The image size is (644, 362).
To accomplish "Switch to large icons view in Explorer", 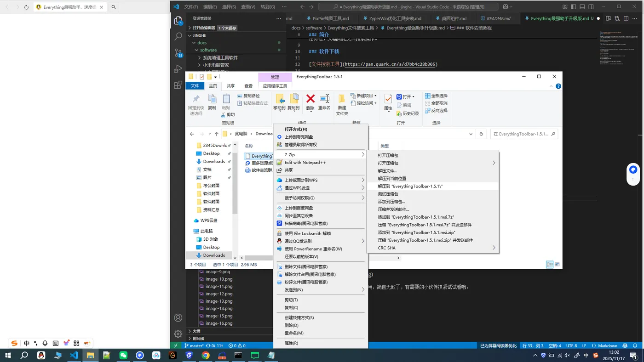I will [558, 265].
